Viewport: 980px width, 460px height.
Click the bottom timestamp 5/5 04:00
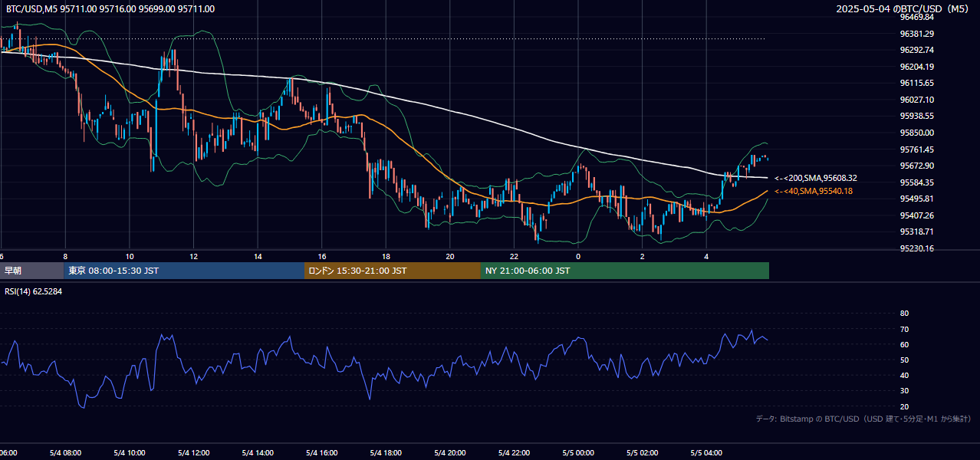click(x=706, y=453)
